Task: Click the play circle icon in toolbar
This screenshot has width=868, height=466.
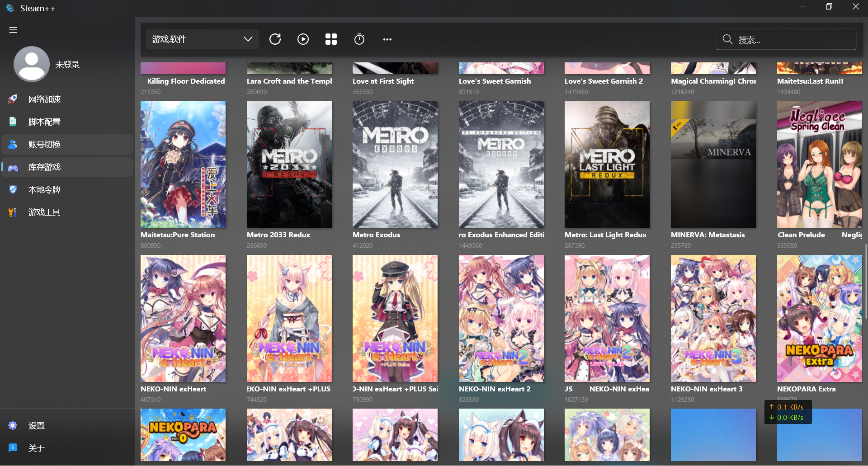Action: pos(303,39)
